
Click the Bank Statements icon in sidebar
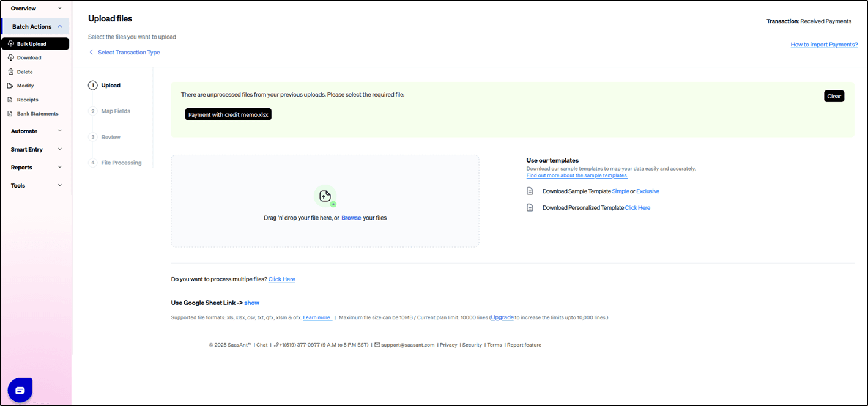point(10,114)
